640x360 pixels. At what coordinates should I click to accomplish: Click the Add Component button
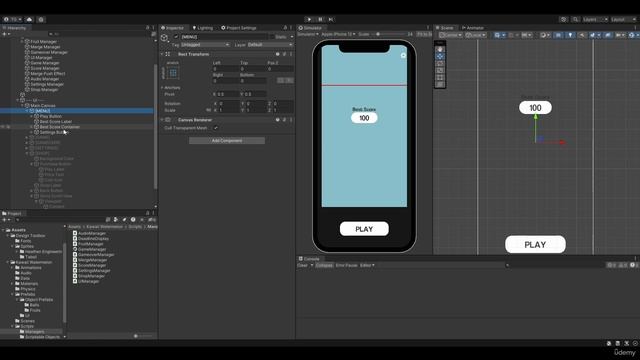tap(227, 141)
